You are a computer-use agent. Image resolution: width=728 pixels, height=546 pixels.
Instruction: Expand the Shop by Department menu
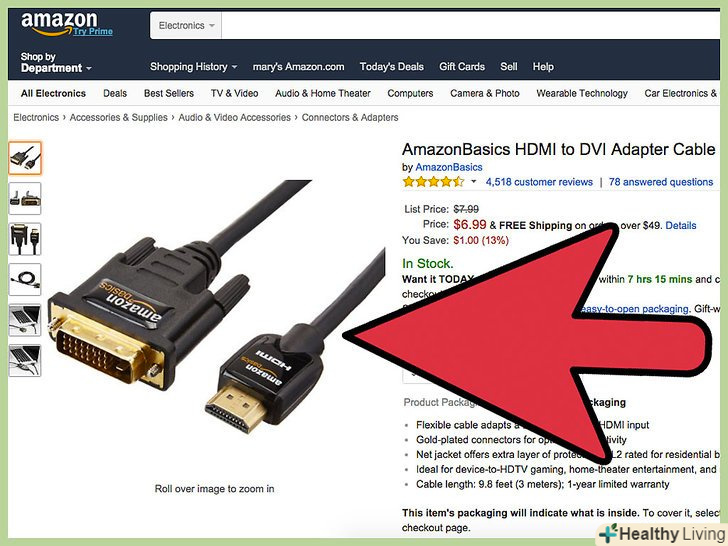56,63
